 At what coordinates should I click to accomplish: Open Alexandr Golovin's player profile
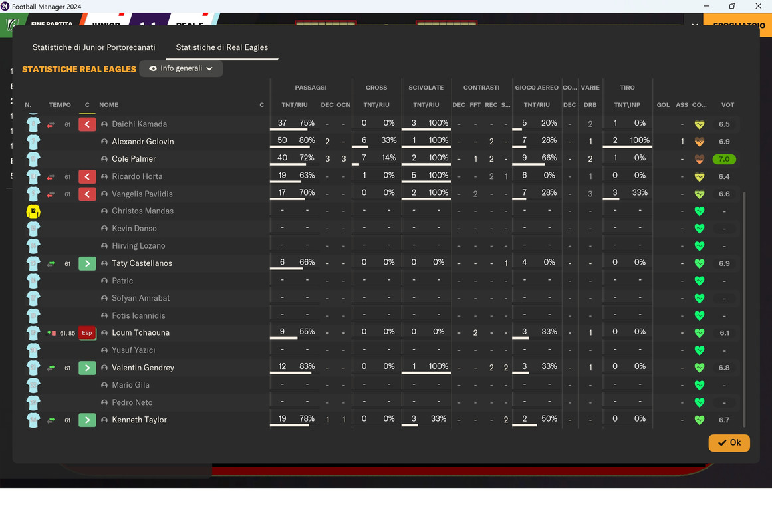[x=143, y=142]
